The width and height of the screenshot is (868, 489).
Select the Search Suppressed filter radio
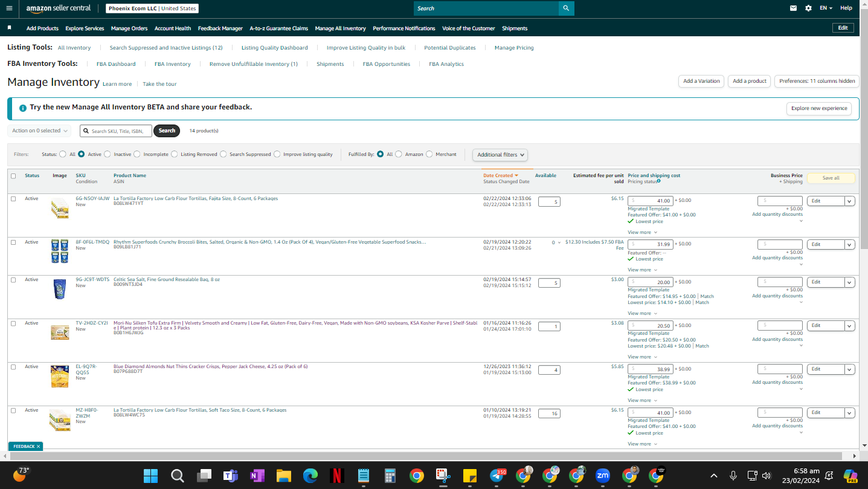pos(223,154)
